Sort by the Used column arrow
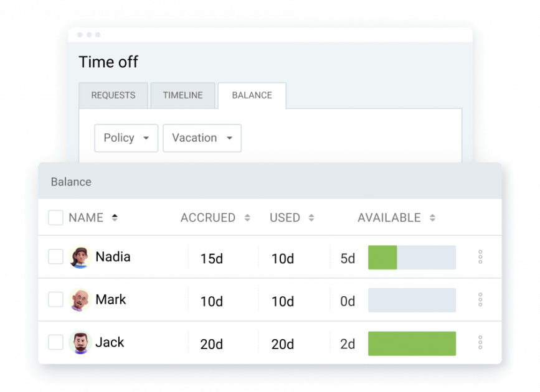Screen dimensions: 540x392 (311, 218)
